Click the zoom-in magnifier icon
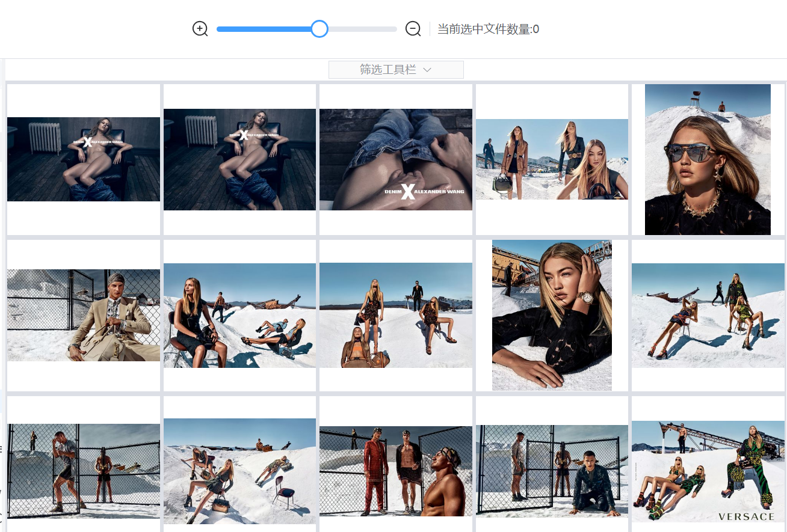Image resolution: width=787 pixels, height=532 pixels. pyautogui.click(x=200, y=28)
